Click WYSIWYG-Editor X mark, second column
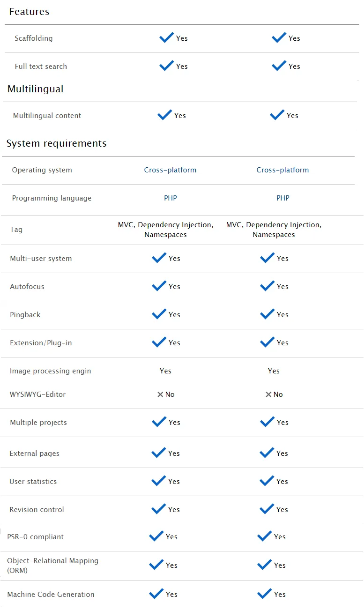Viewport: 364px width, 610px height. [268, 394]
